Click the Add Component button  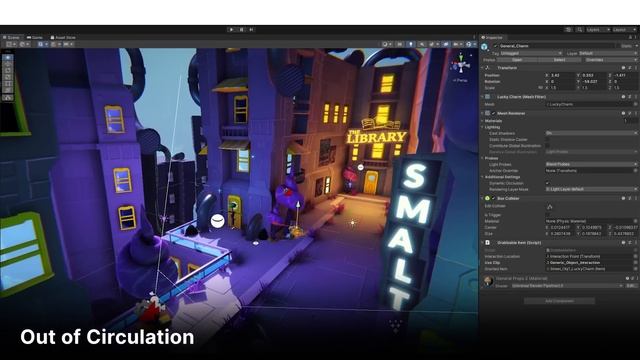point(559,301)
